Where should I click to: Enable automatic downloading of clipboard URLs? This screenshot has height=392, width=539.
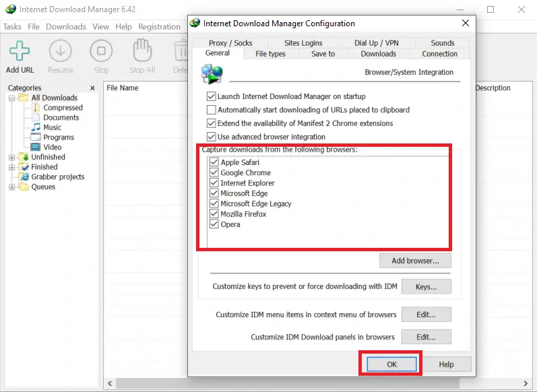212,110
